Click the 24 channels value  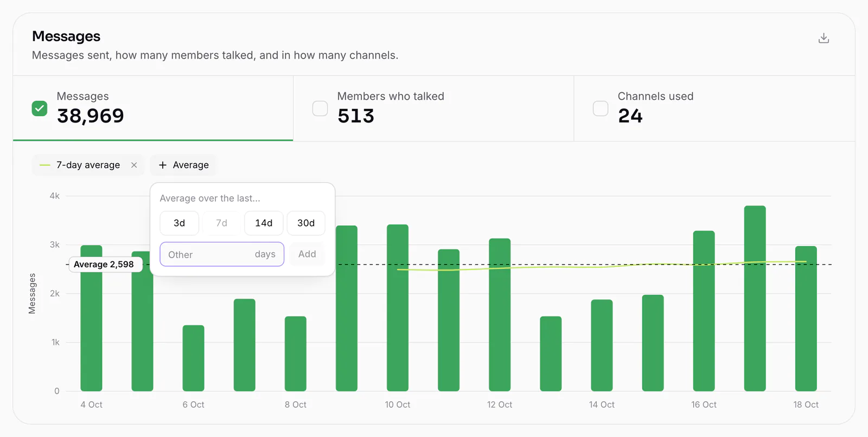[630, 116]
